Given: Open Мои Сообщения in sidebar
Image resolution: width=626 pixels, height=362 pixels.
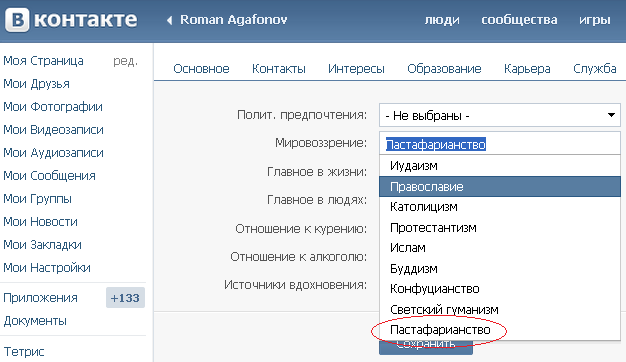Looking at the screenshot, I should 50,176.
